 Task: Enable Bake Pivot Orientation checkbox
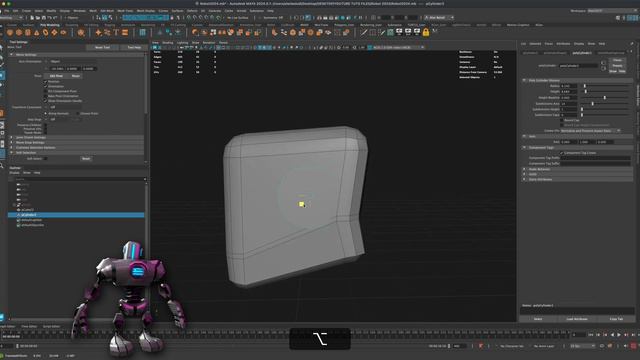pyautogui.click(x=46, y=96)
